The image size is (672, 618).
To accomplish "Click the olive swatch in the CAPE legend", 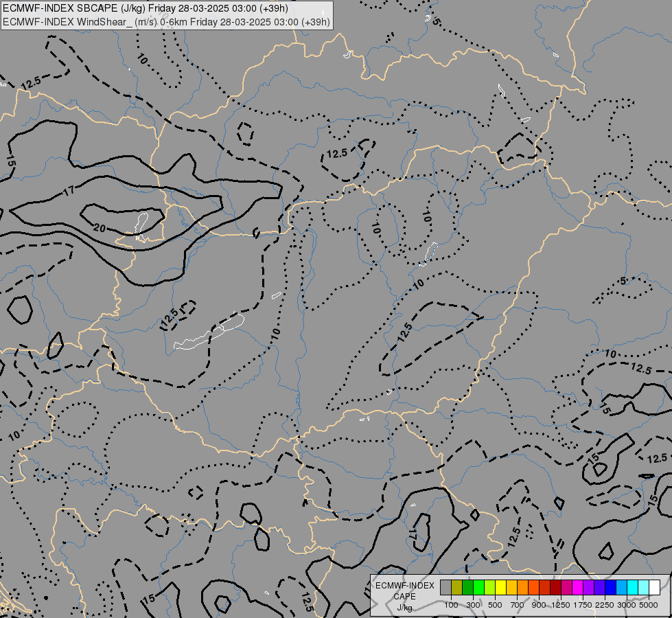I will pyautogui.click(x=457, y=588).
